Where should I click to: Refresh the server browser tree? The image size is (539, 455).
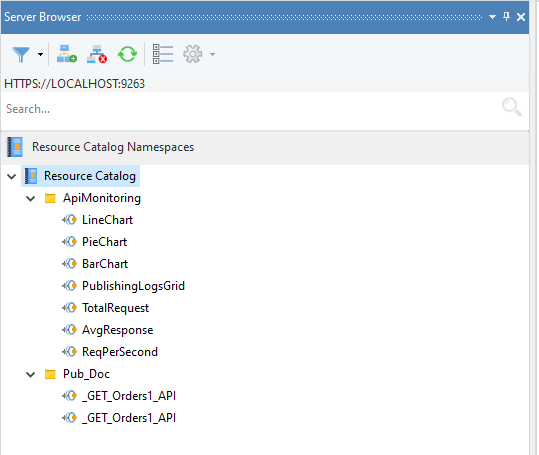point(128,54)
